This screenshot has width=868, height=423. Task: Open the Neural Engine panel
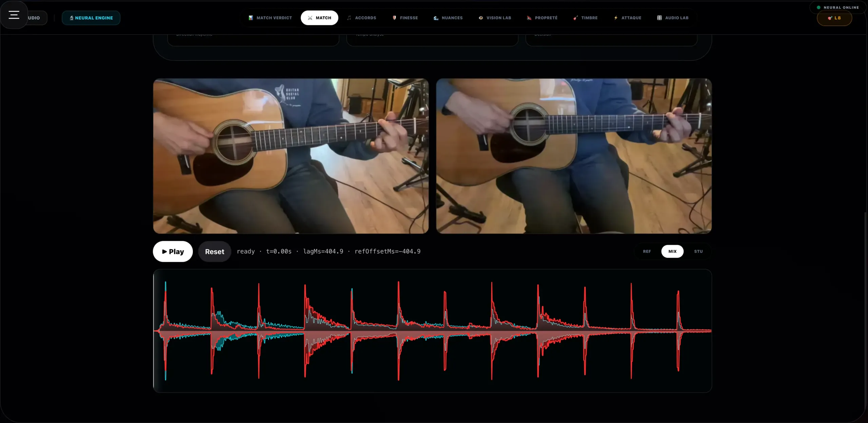[x=91, y=18]
